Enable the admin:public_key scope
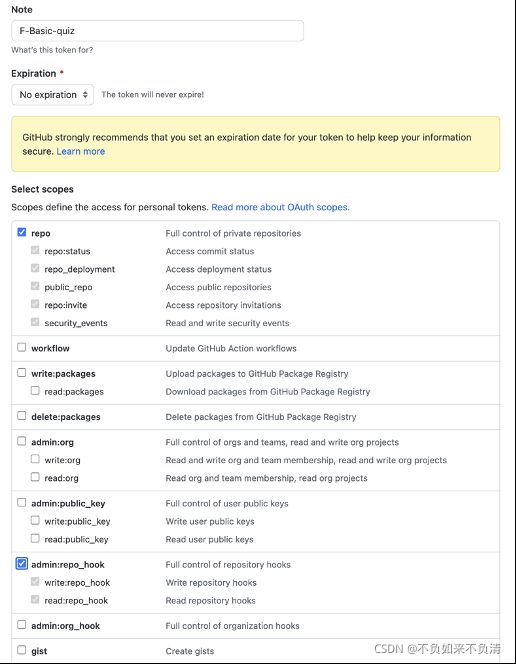The image size is (516, 664). 22,502
